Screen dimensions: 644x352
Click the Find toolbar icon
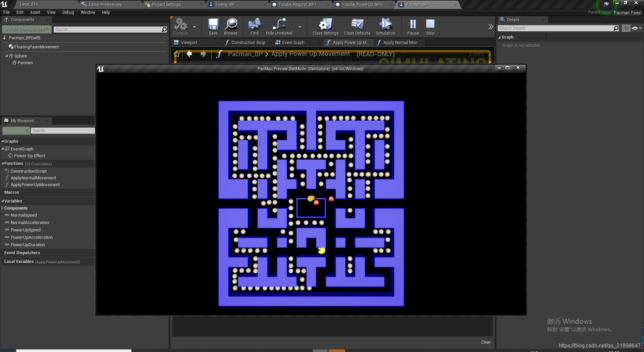pyautogui.click(x=255, y=27)
